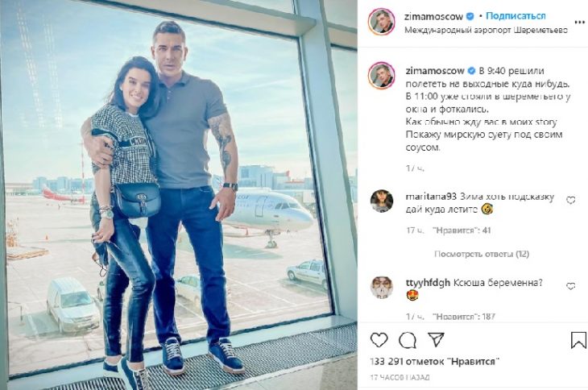Open the couple airport photo
This screenshot has height=390, width=588.
coord(179,195)
